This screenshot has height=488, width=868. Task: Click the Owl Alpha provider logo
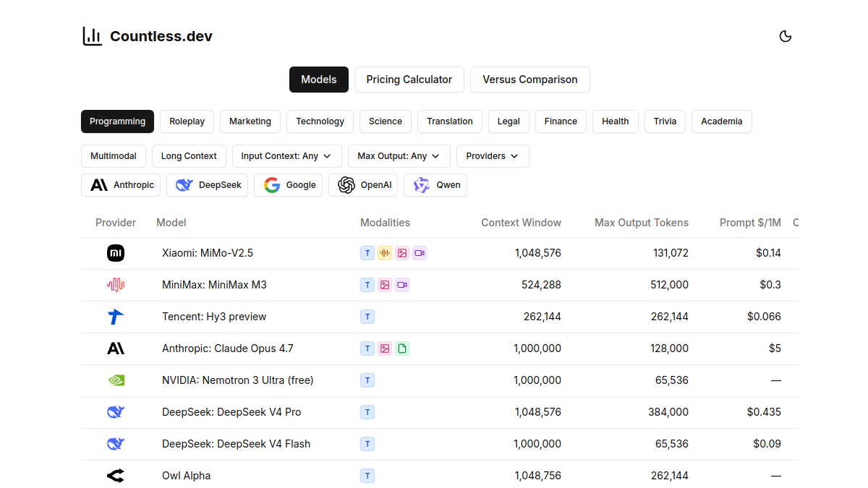click(116, 476)
